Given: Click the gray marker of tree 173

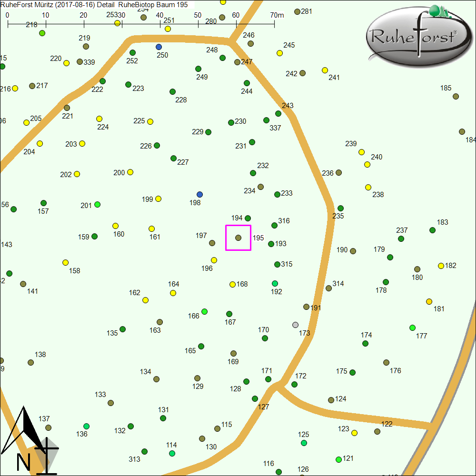Looking at the screenshot, I should coord(295,325).
